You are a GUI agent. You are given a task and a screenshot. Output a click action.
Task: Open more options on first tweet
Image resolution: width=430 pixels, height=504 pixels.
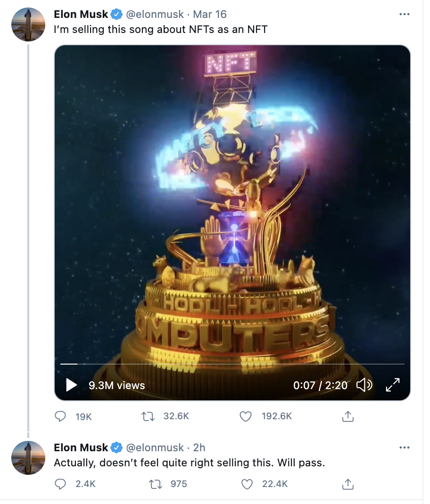pos(404,14)
